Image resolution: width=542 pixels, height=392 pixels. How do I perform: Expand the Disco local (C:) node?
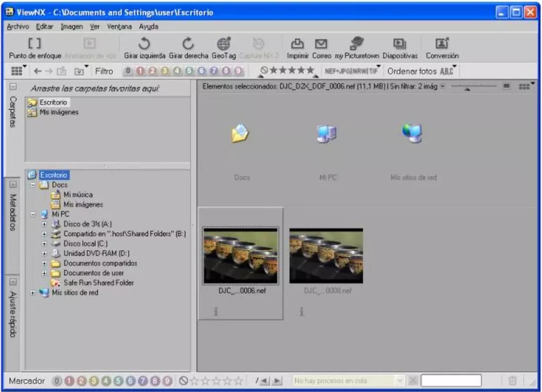click(45, 243)
